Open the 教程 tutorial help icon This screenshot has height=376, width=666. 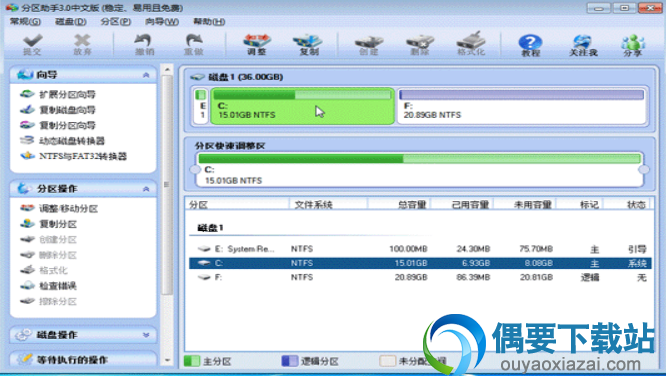coord(530,45)
